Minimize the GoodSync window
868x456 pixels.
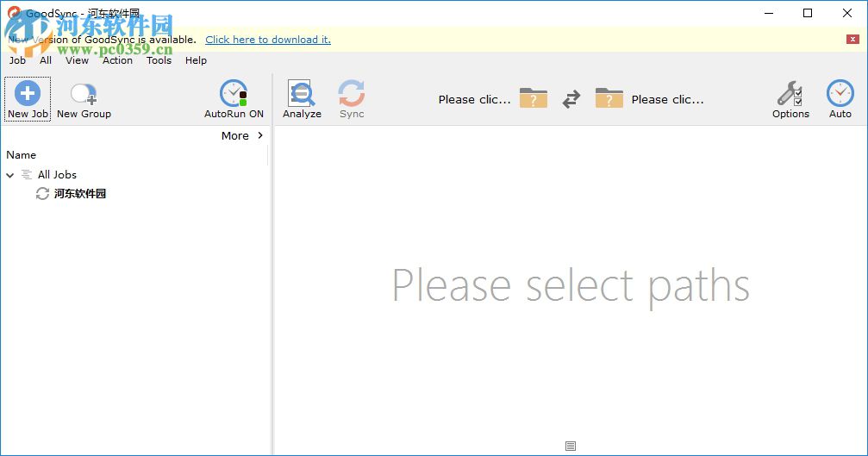769,13
